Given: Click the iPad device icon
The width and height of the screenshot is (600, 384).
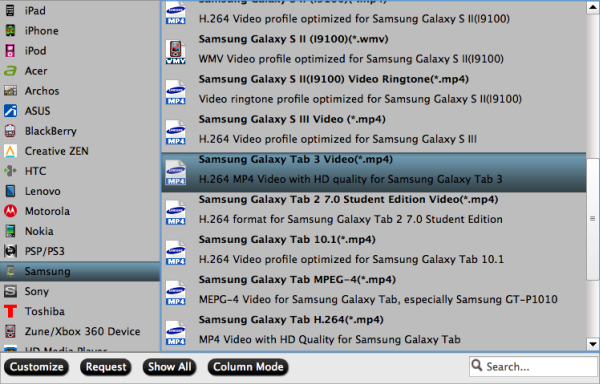Looking at the screenshot, I should coord(10,10).
